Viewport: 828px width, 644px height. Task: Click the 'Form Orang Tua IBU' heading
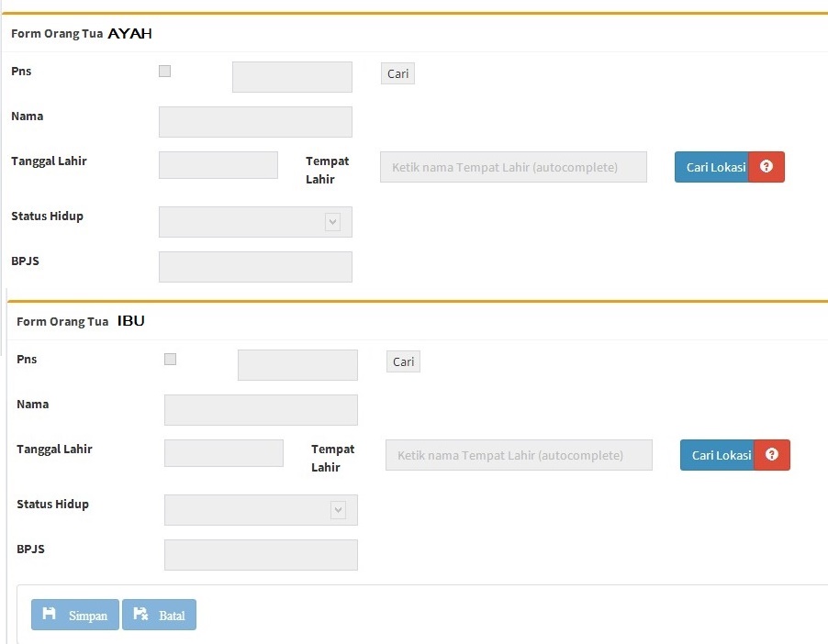(x=80, y=321)
